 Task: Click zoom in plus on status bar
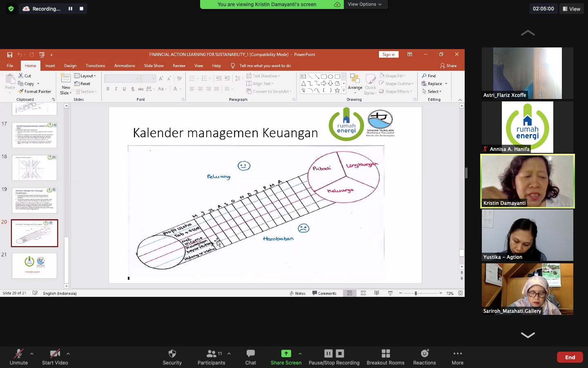pos(441,293)
